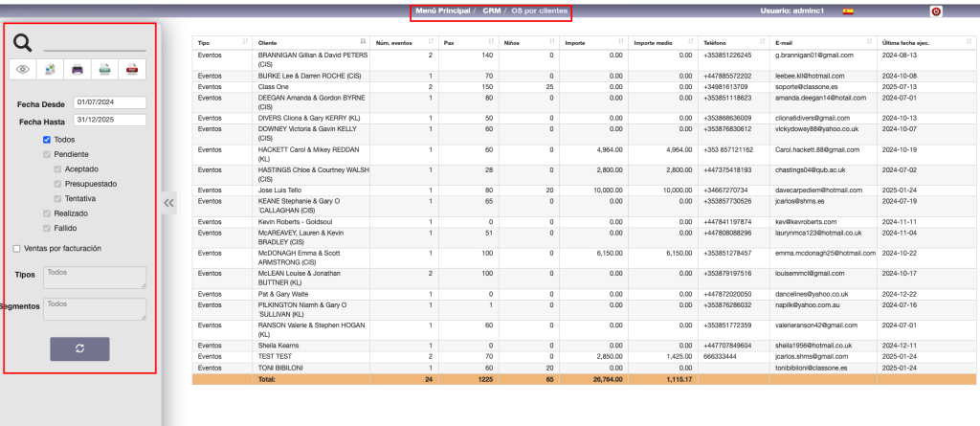
Task: Click the magnifying glass search icon
Action: click(x=23, y=42)
